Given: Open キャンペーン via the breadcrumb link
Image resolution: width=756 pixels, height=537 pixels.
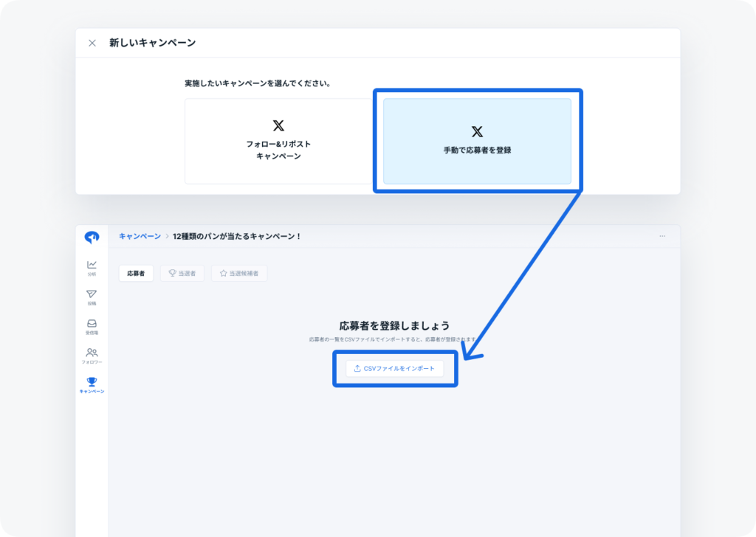Looking at the screenshot, I should click(139, 236).
